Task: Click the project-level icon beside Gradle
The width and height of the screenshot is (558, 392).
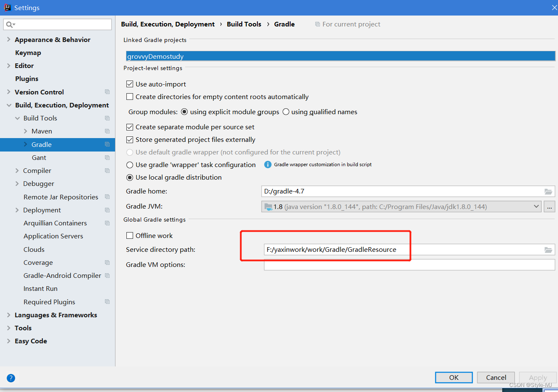Action: 107,144
